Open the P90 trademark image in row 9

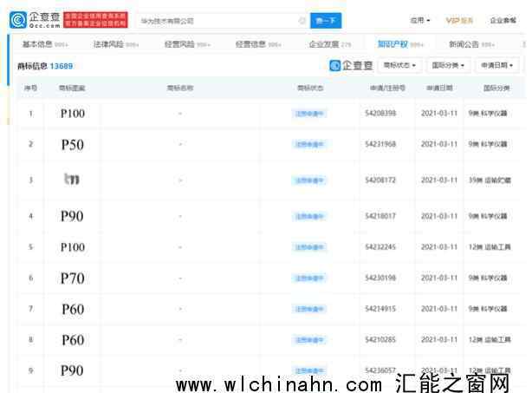[x=72, y=370]
